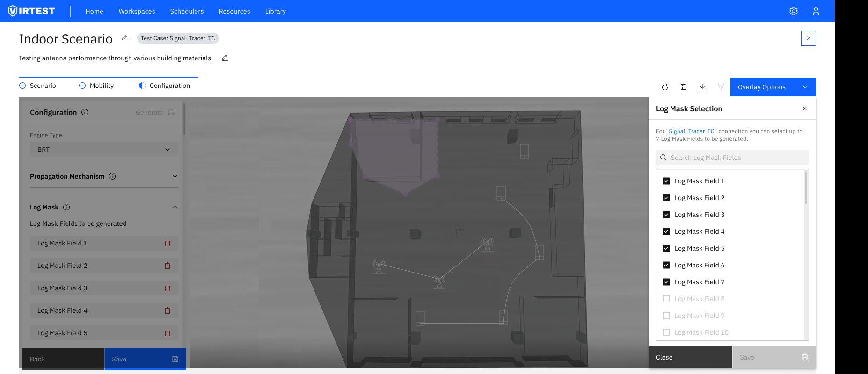The image size is (868, 374).
Task: Click Save in the Log Mask Selection panel
Action: coord(774,357)
